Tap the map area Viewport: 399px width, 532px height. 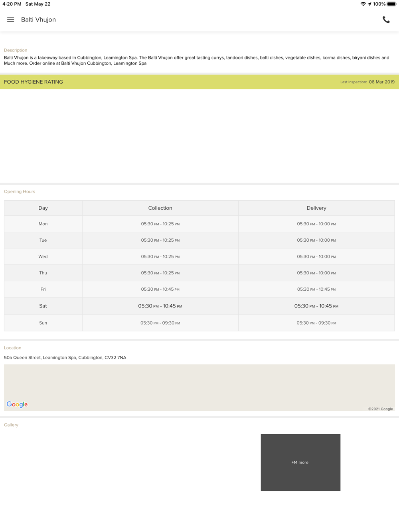pos(199,388)
